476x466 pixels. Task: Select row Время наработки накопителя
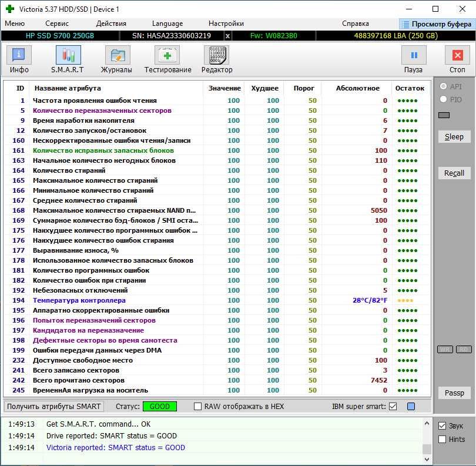click(x=217, y=120)
